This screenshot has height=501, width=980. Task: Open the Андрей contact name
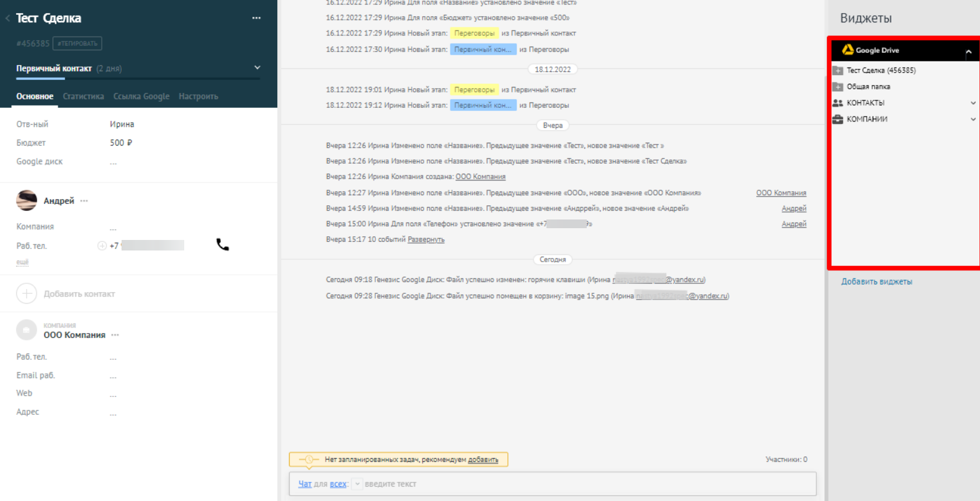[59, 201]
